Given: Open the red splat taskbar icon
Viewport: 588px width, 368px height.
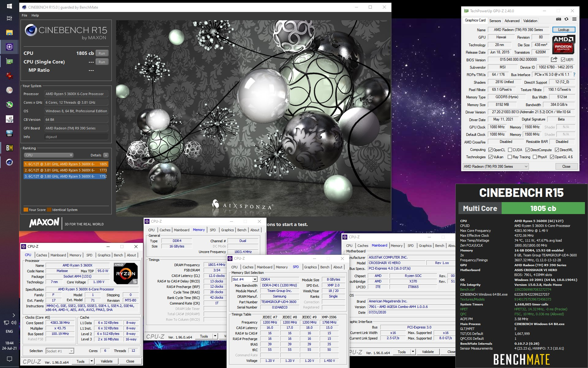Looking at the screenshot, I should pos(9,76).
